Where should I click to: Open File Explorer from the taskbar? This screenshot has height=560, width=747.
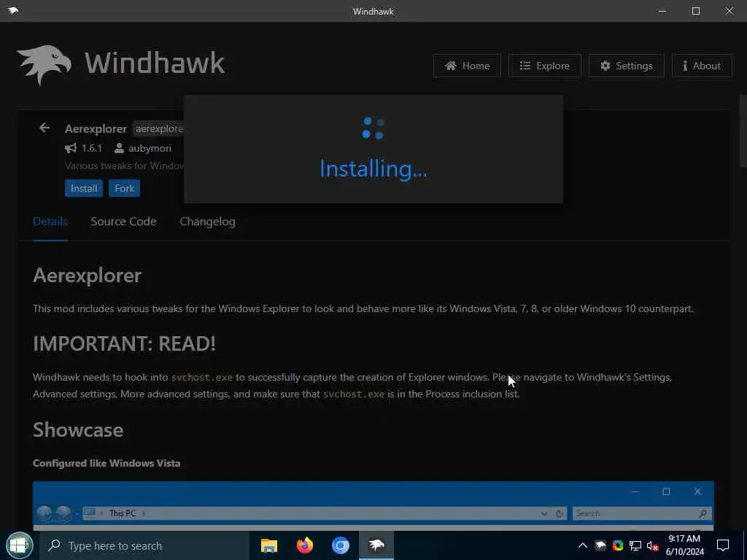click(x=269, y=545)
